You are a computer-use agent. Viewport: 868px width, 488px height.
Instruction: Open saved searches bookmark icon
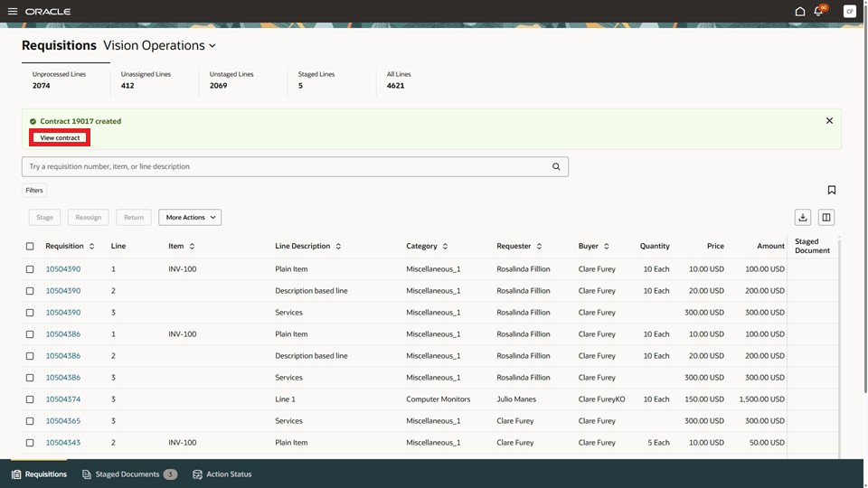coord(831,190)
